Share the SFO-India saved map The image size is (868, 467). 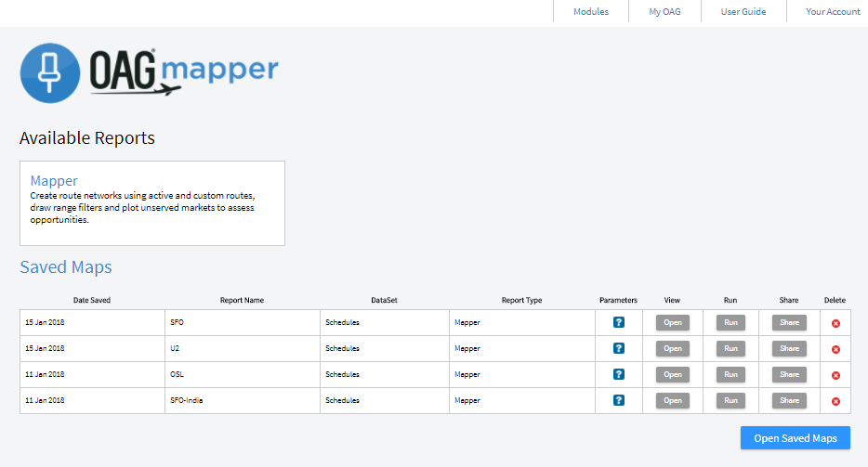789,400
